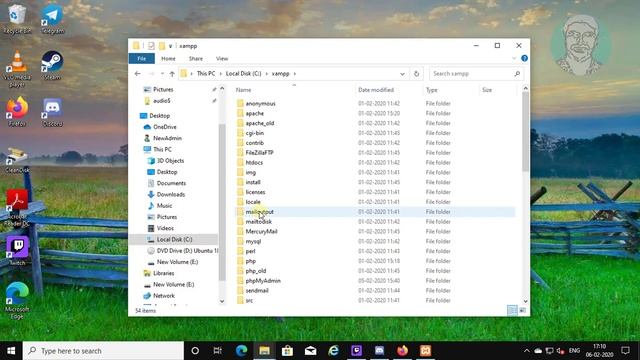The width and height of the screenshot is (640, 360).
Task: Open recent locations dropdown arrow
Action: coord(162,74)
